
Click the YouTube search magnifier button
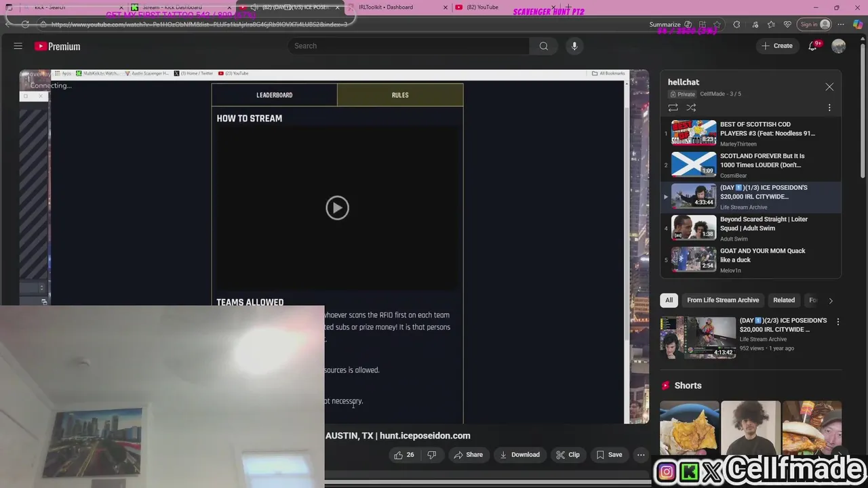543,46
